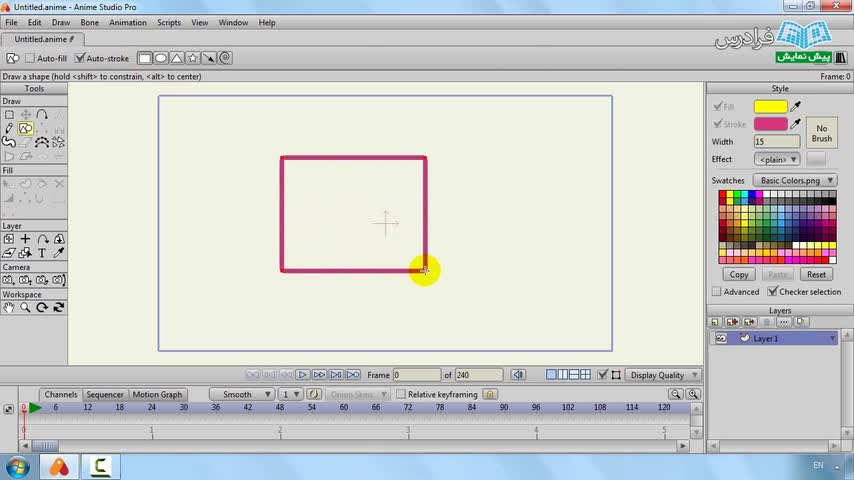The width and height of the screenshot is (854, 480).
Task: Select the oval shape option
Action: [x=161, y=58]
